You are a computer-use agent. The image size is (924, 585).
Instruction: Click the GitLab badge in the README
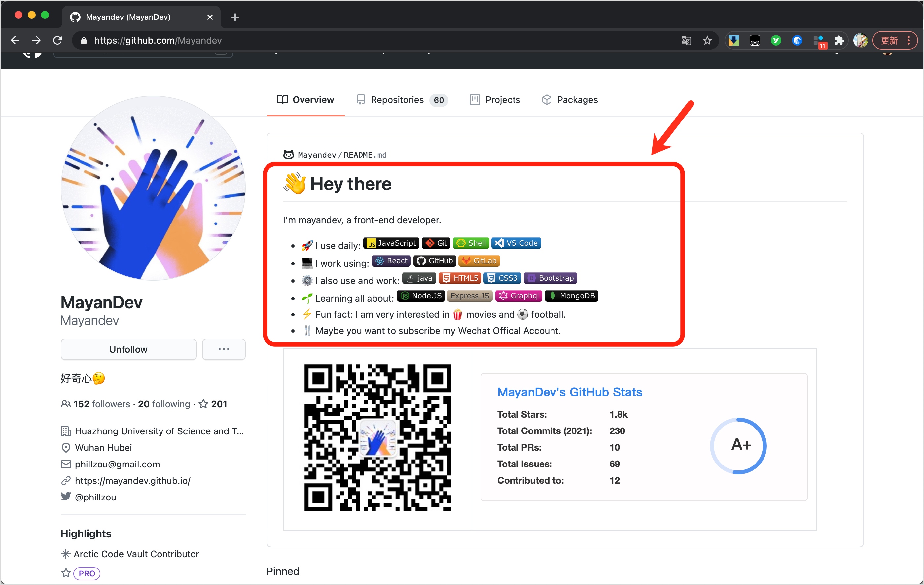[479, 261]
